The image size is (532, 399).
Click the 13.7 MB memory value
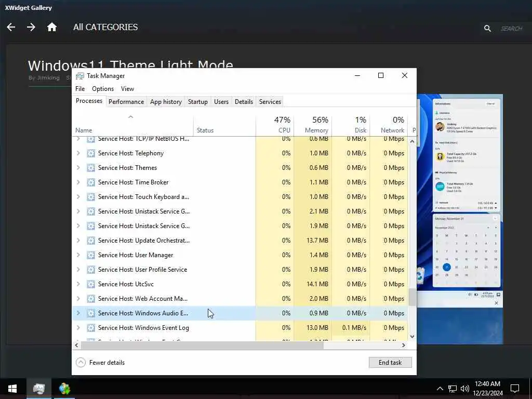point(317,241)
